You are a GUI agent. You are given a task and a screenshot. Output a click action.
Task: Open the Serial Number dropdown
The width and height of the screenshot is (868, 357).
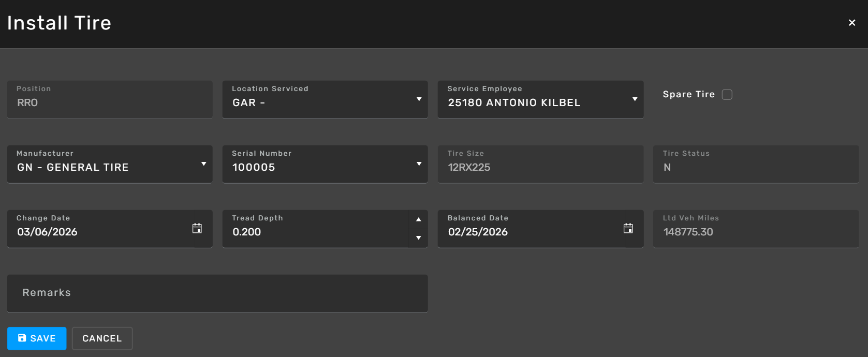pyautogui.click(x=419, y=164)
